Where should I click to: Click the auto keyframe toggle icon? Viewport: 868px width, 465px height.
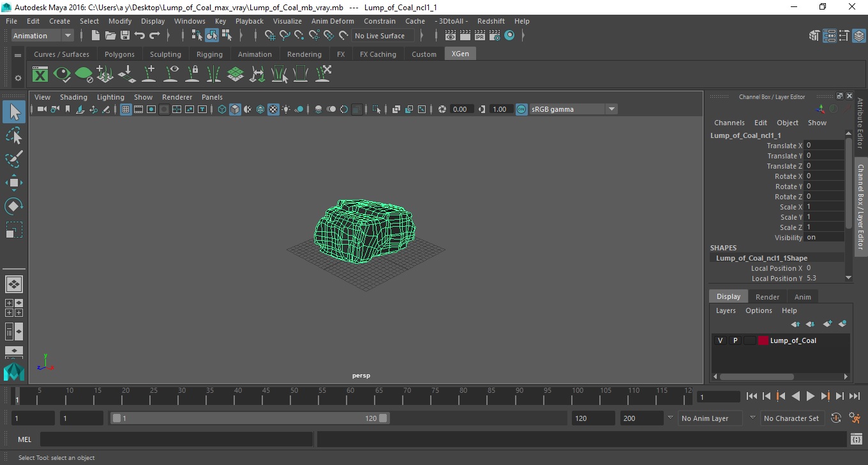(x=836, y=418)
